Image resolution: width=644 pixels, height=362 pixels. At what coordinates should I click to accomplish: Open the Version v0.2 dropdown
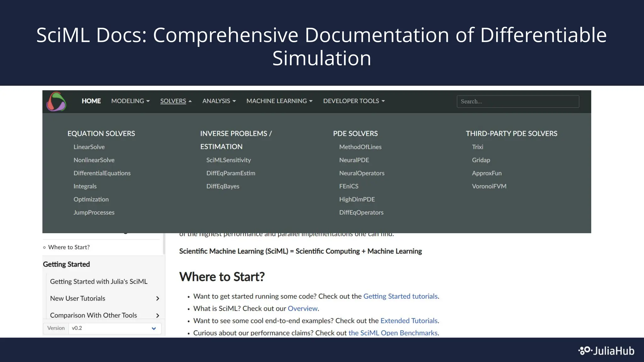click(115, 328)
